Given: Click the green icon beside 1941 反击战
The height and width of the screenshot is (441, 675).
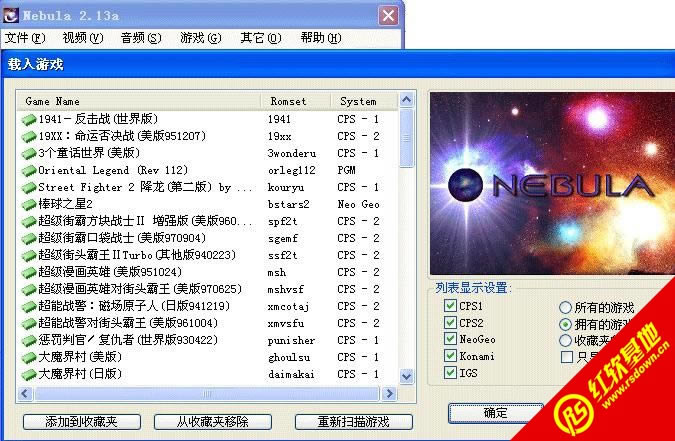Looking at the screenshot, I should 29,119.
